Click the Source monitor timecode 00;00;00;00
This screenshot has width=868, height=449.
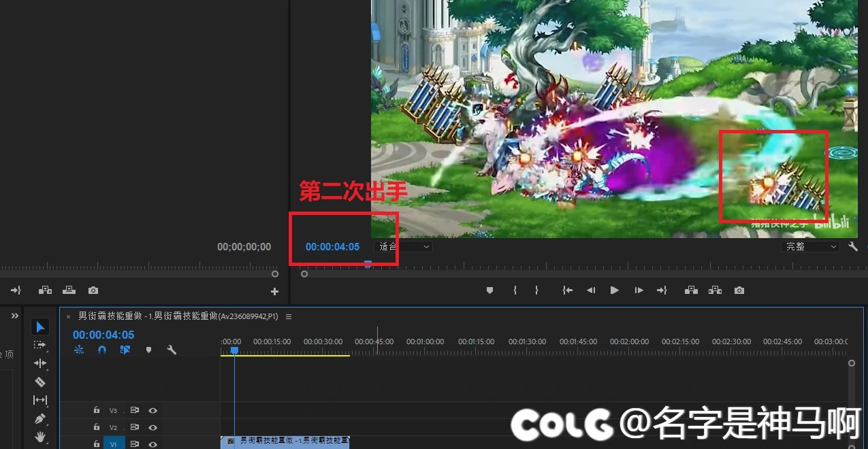244,247
